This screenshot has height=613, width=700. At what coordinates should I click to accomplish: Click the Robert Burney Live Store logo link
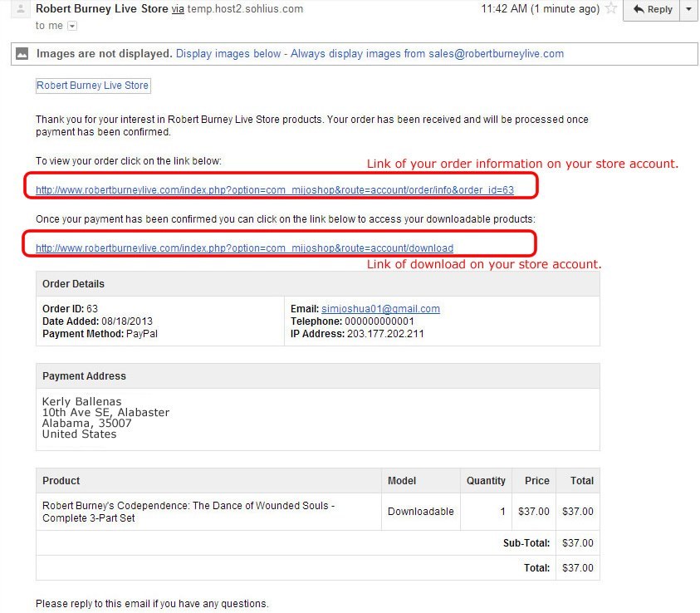(93, 86)
